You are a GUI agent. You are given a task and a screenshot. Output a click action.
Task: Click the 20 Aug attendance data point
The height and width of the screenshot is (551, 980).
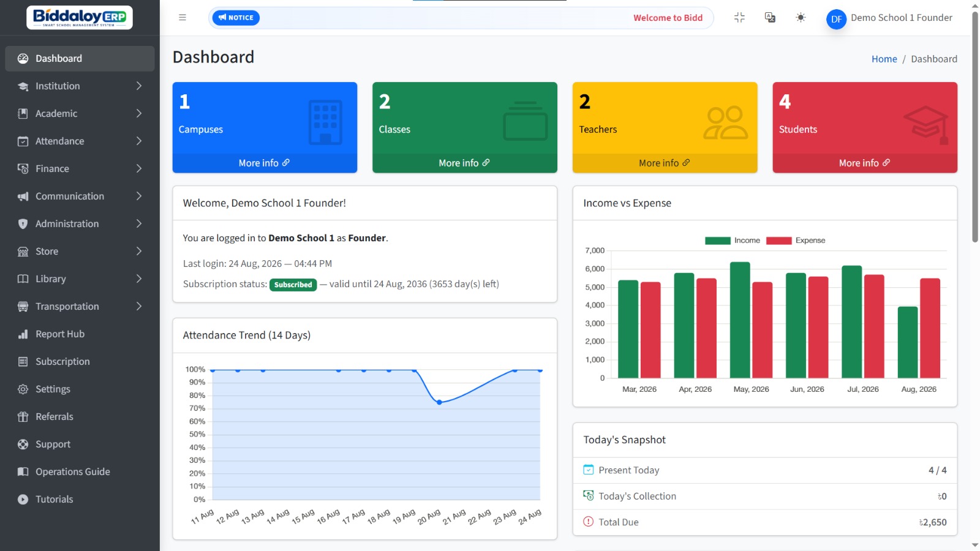click(x=439, y=402)
